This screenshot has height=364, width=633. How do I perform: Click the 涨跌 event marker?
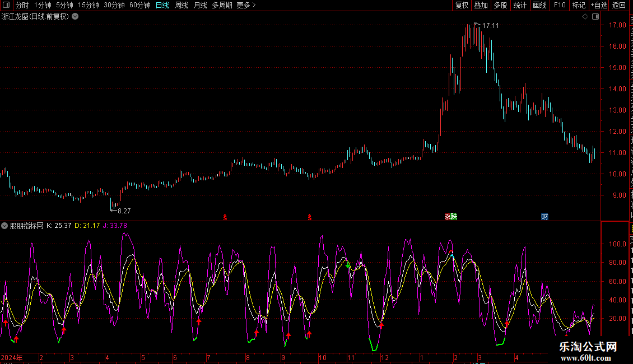tap(451, 217)
